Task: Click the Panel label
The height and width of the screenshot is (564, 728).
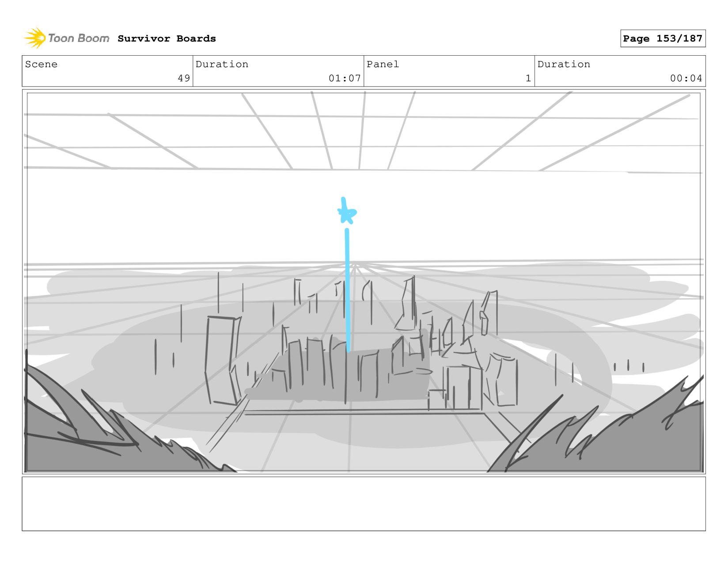Action: 383,64
